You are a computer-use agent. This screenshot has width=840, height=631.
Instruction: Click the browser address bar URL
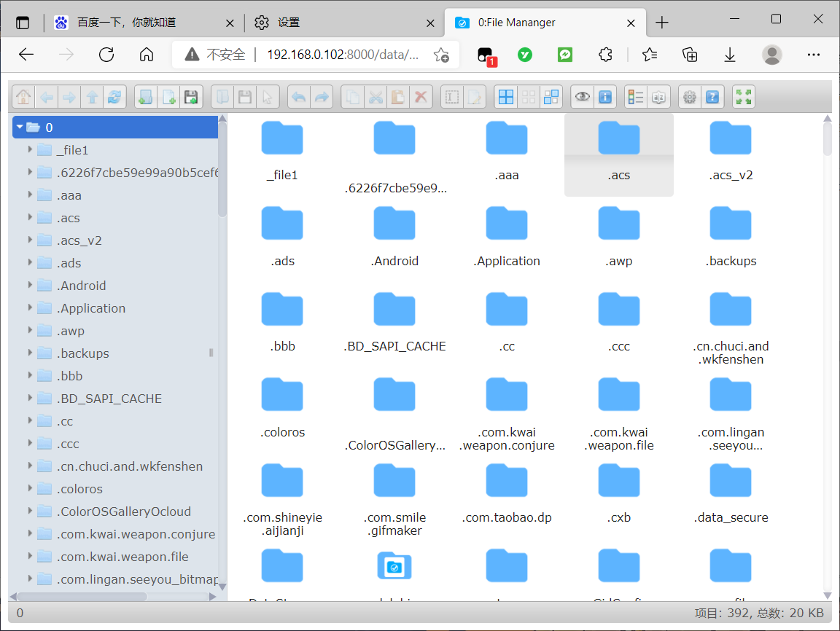point(343,55)
